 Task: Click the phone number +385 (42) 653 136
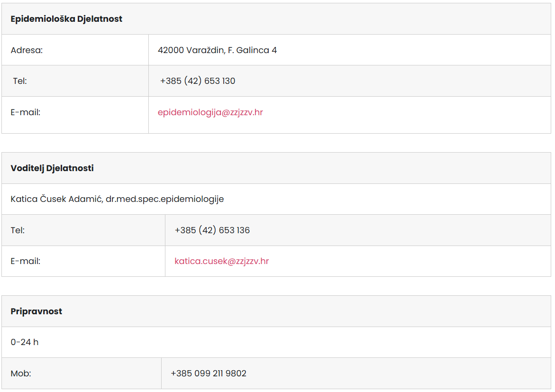212,230
